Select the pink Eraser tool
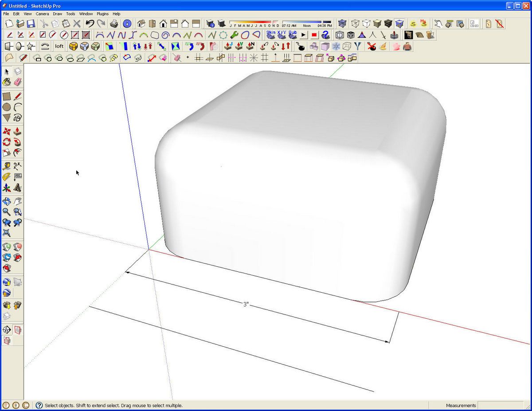The height and width of the screenshot is (411, 532). click(18, 82)
